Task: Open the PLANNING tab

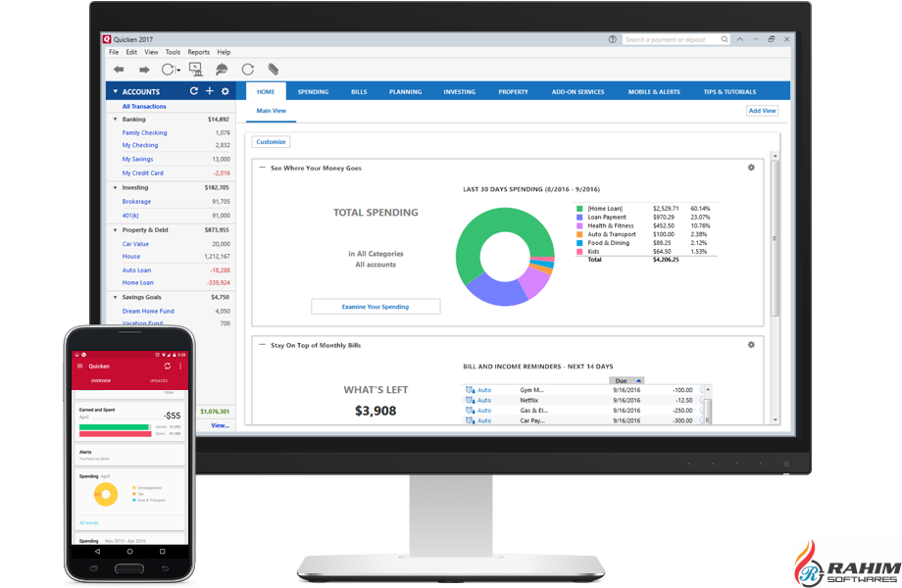Action: [x=405, y=92]
